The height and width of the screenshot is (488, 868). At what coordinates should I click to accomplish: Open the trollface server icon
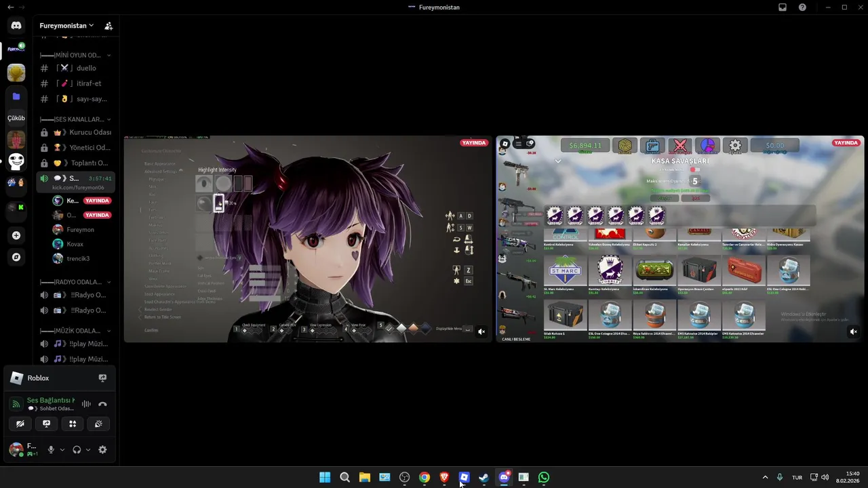pyautogui.click(x=16, y=161)
